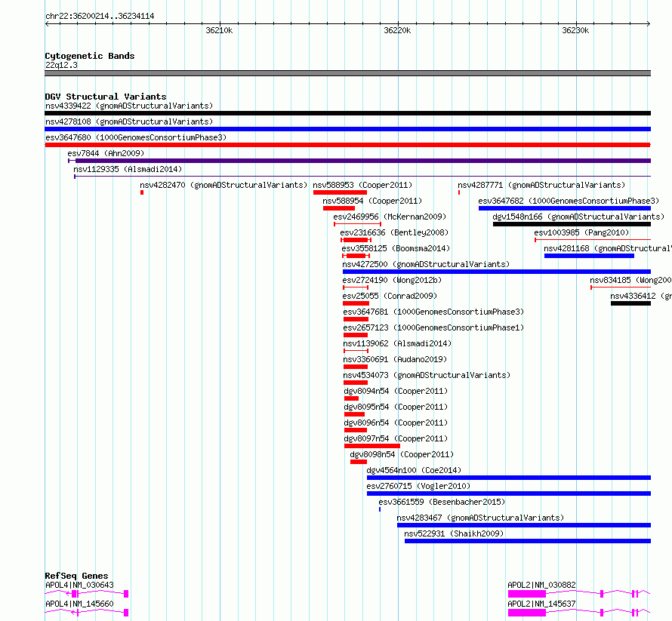Select the APOL2 NM_030882 magenta exon block
The width and height of the screenshot is (672, 621).
click(x=527, y=594)
